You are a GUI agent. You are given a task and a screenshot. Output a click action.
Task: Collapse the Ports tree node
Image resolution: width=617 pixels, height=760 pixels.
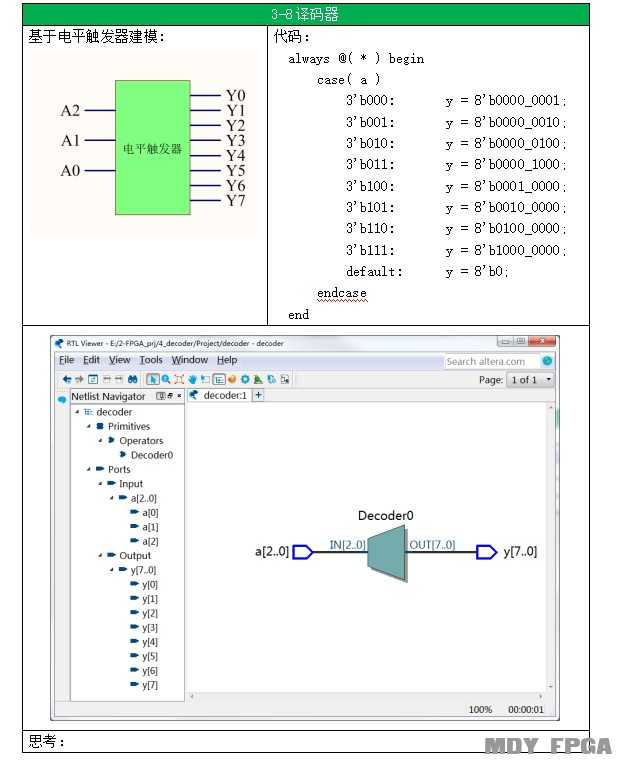click(x=89, y=469)
